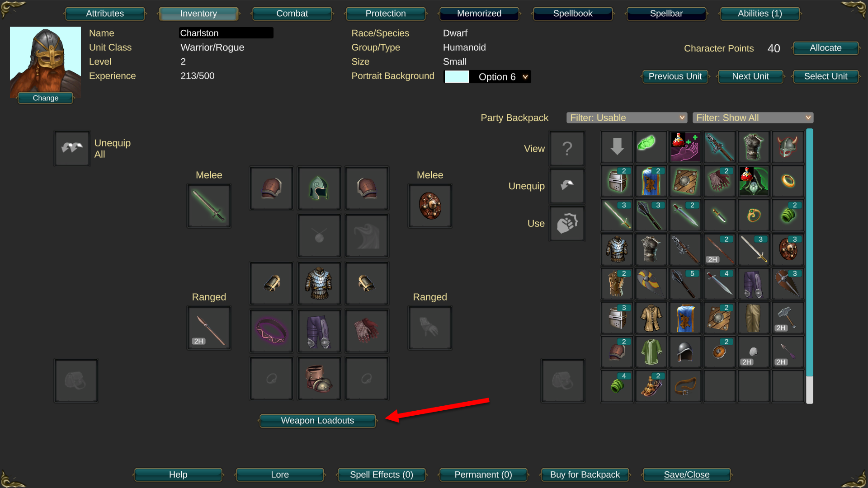The image size is (868, 488).
Task: Select the horned red helmet in backpack
Action: 788,147
